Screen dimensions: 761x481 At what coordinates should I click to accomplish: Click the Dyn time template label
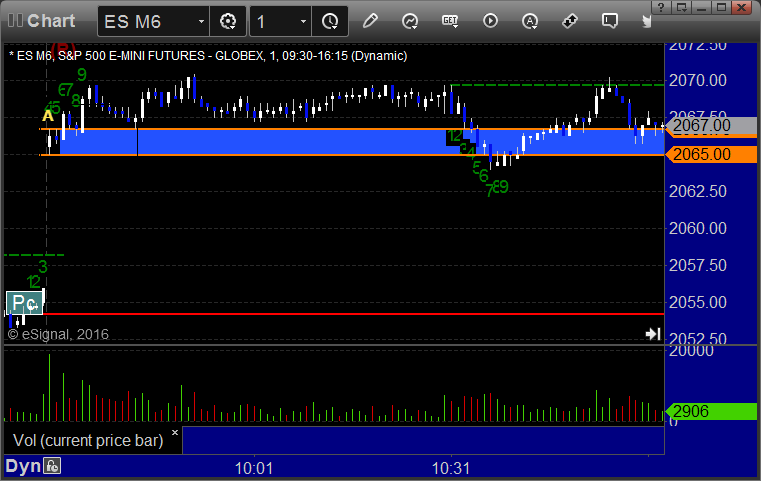[23, 466]
